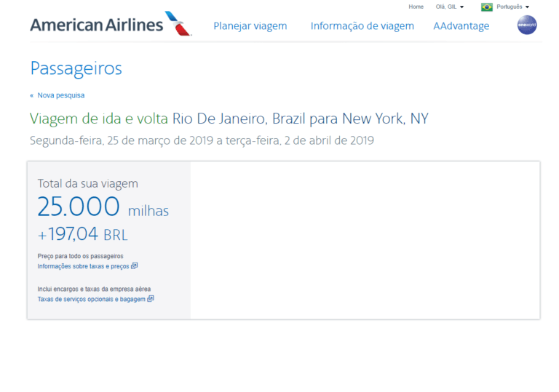Click the 25.000 milhas total

[103, 208]
